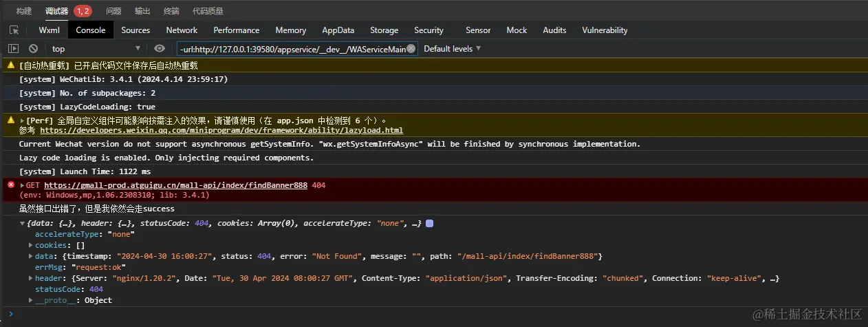Open the top context dropdown

click(96, 49)
